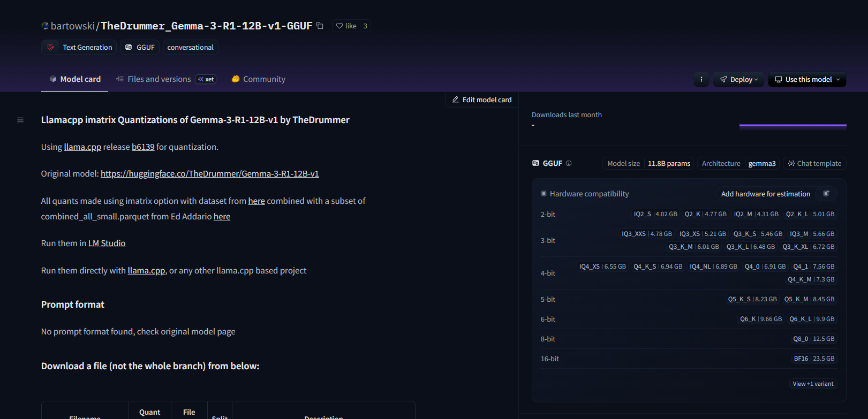Click the Quant column header
The height and width of the screenshot is (419, 868).
pyautogui.click(x=149, y=412)
